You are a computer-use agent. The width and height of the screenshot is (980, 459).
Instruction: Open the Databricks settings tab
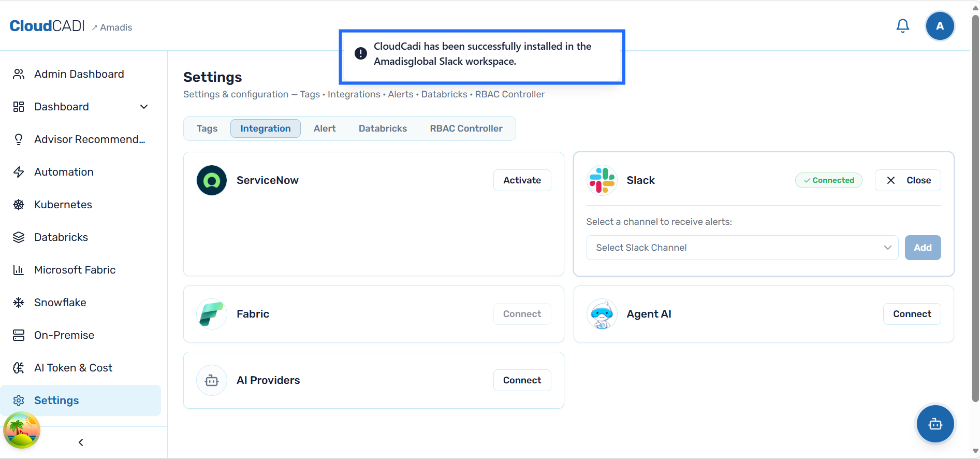383,128
